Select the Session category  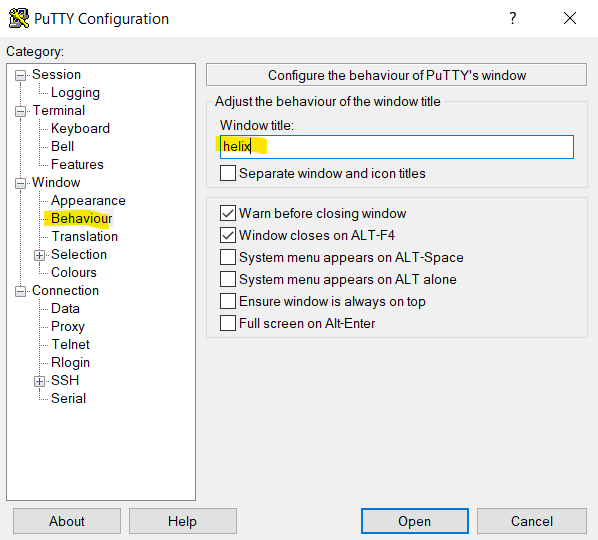tap(56, 74)
